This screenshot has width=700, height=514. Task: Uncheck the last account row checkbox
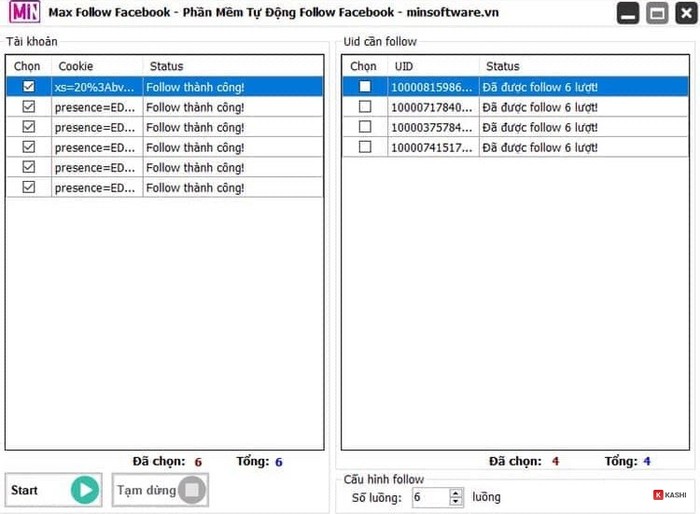coord(29,187)
